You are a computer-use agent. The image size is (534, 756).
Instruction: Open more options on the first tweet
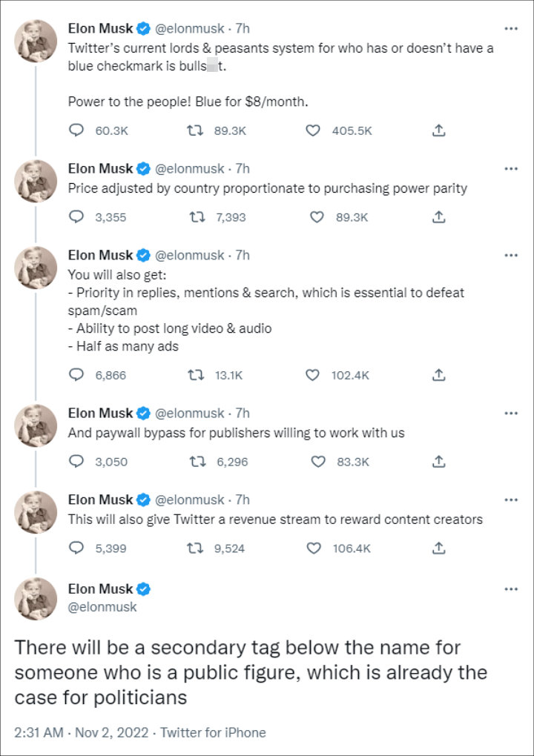[x=510, y=29]
